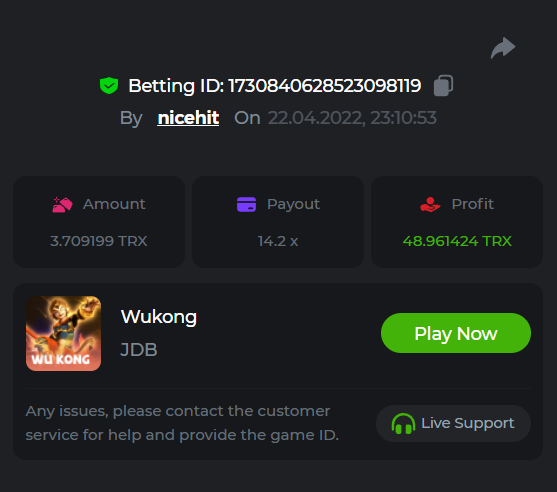Image resolution: width=557 pixels, height=492 pixels.
Task: Select the Betting ID number text
Action: 324,86
